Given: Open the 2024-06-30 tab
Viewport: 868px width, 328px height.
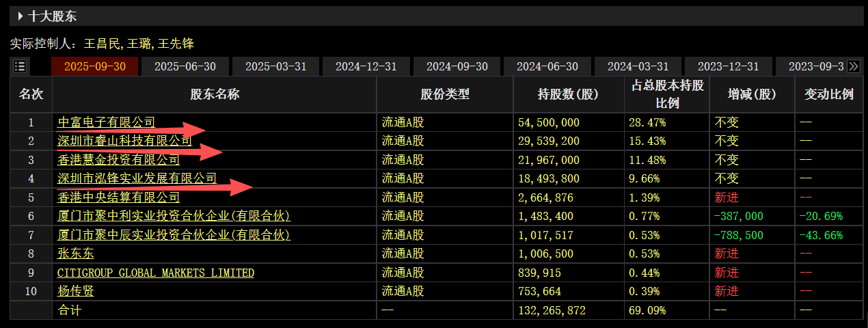Looking at the screenshot, I should click(547, 66).
